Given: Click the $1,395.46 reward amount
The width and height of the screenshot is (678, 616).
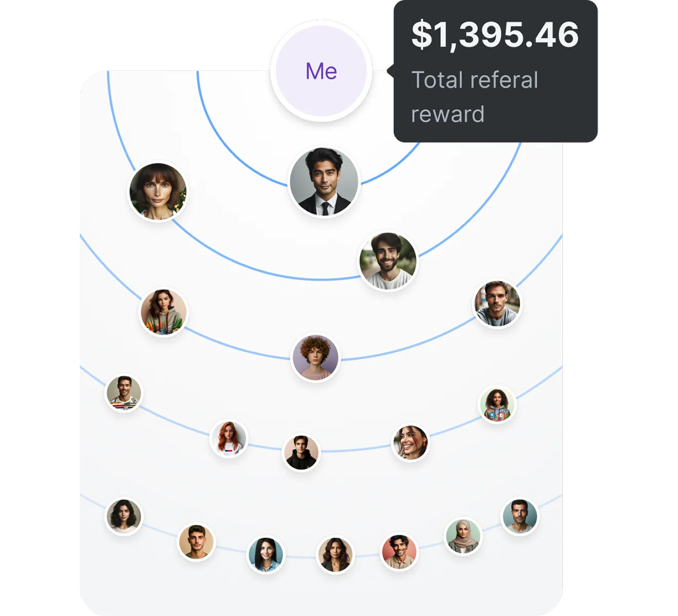Looking at the screenshot, I should (x=495, y=35).
